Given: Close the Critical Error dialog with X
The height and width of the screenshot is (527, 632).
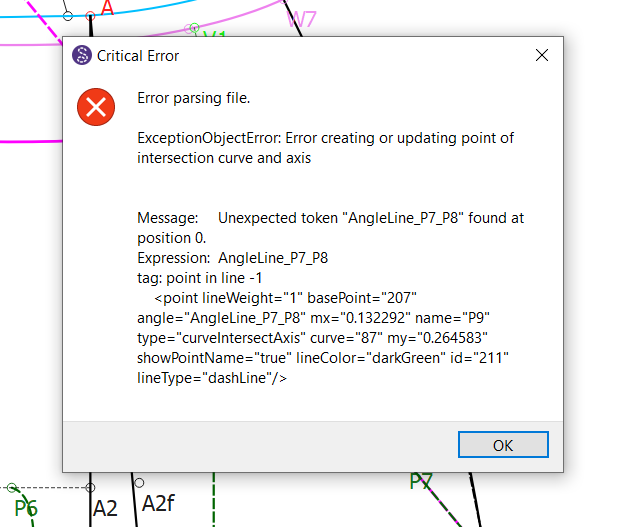Looking at the screenshot, I should (x=542, y=55).
